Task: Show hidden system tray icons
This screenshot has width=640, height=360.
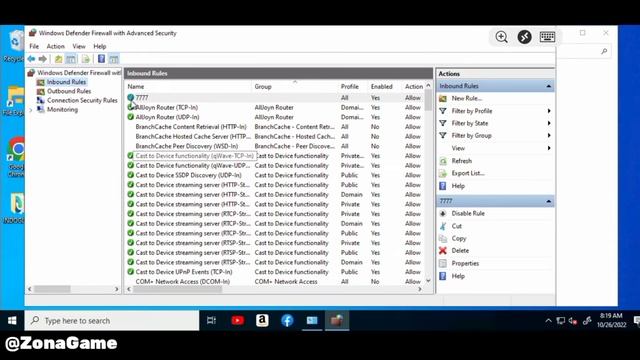Action: tap(548, 321)
